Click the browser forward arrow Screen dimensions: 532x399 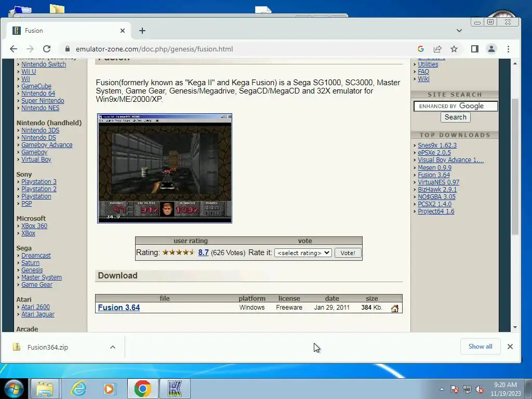(30, 49)
